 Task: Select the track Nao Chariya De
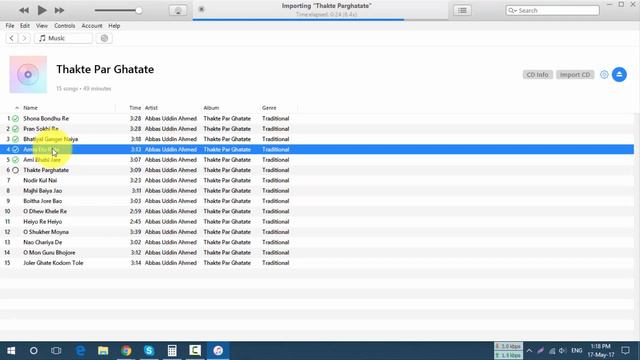(x=42, y=242)
